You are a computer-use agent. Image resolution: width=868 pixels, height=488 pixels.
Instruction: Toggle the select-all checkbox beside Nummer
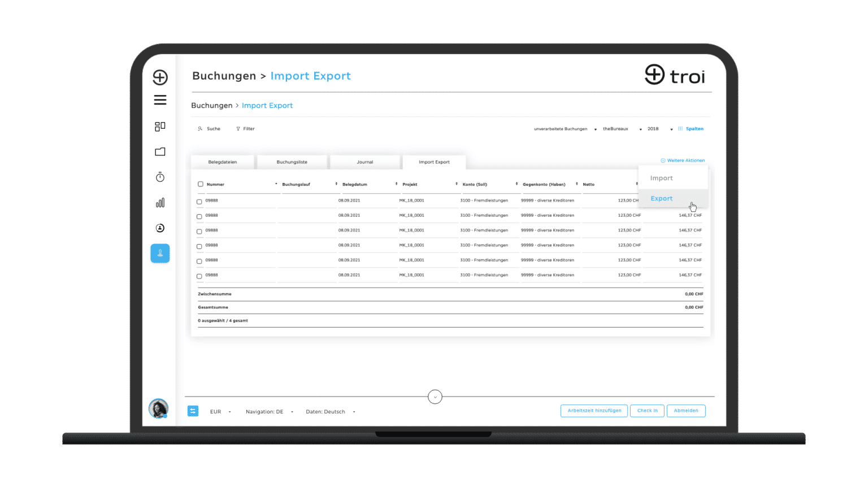point(201,184)
